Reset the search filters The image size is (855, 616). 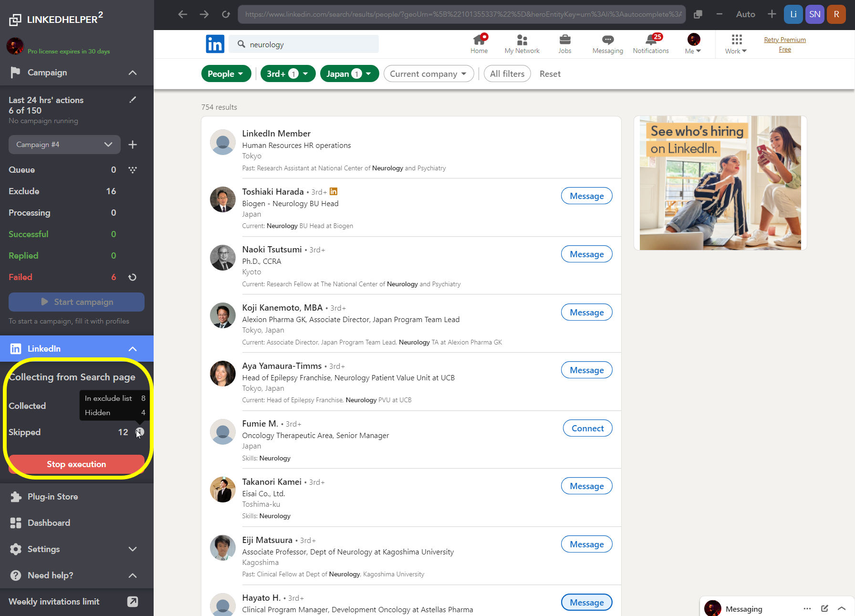(x=550, y=73)
